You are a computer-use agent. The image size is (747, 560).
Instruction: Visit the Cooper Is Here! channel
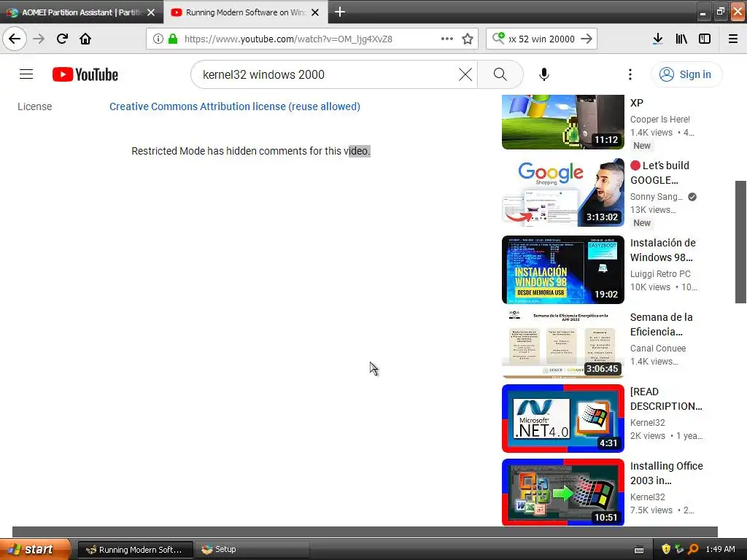click(659, 120)
